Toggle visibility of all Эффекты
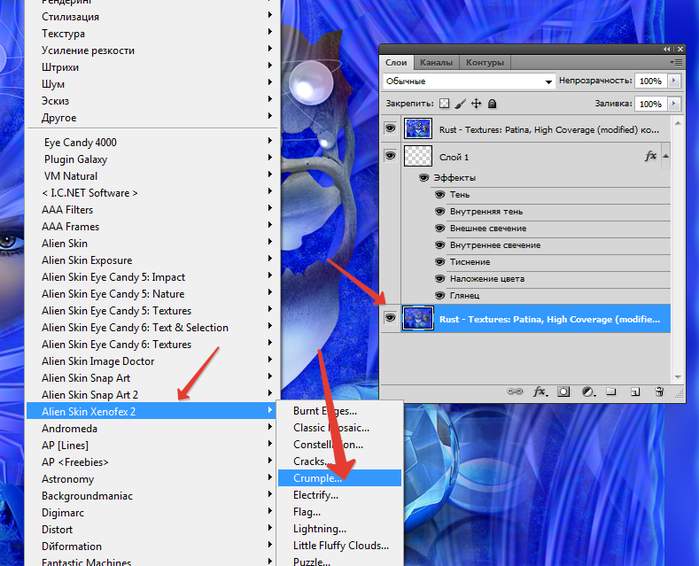 424,178
